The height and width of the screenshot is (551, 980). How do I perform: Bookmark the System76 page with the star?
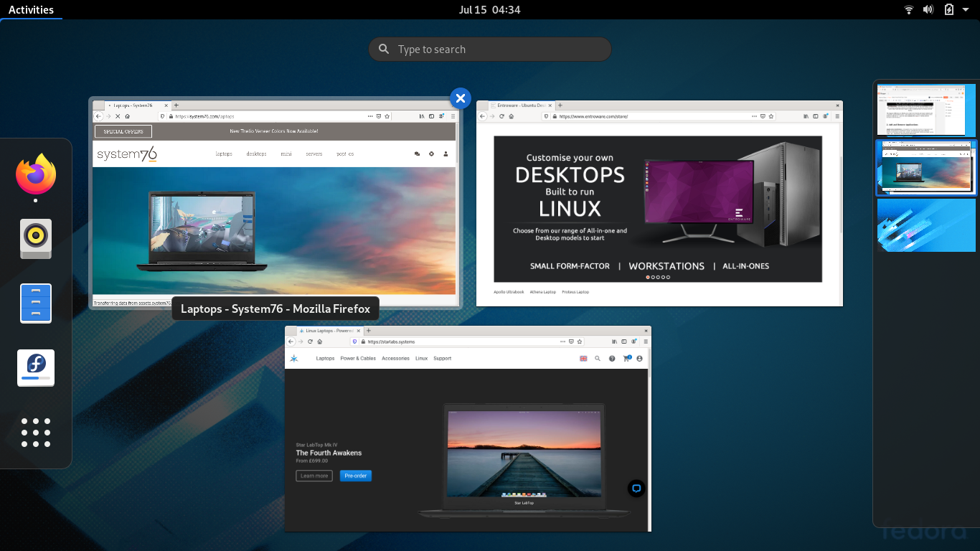[x=387, y=116]
